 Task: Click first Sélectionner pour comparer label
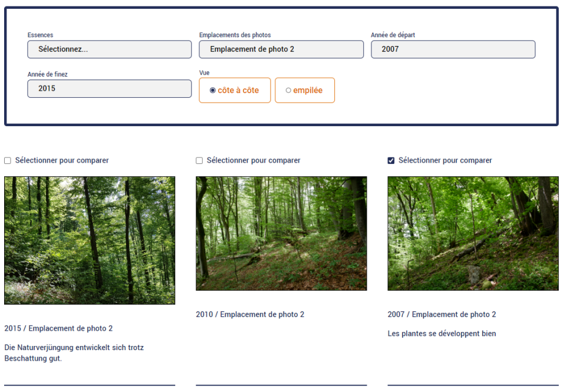[62, 160]
